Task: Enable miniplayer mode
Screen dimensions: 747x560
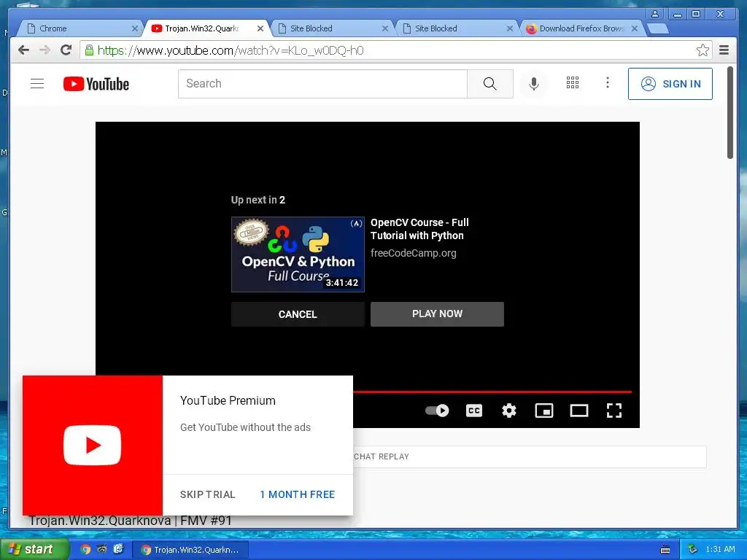Action: [544, 411]
